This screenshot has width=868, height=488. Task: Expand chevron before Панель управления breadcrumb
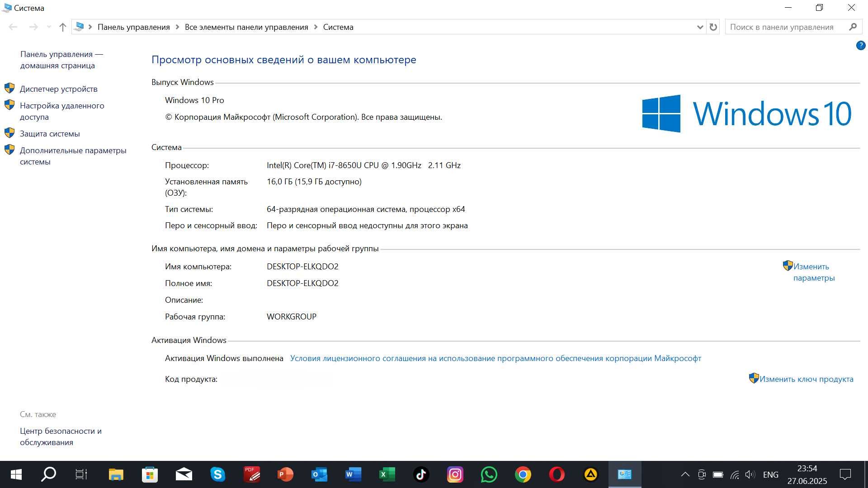90,27
